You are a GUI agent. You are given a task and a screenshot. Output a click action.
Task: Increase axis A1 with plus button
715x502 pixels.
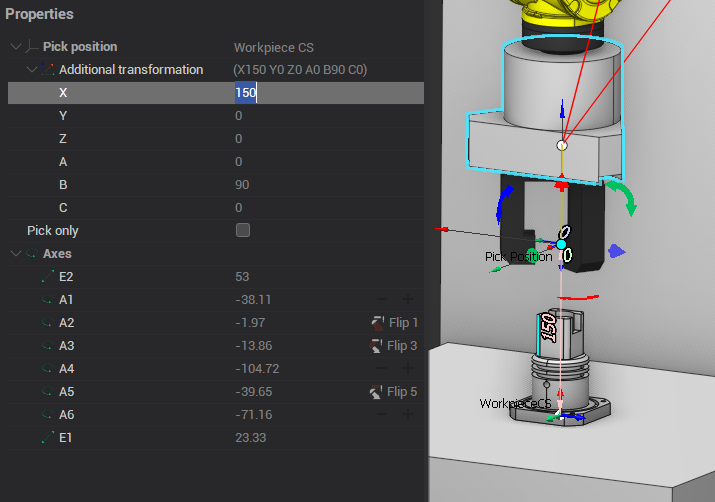click(x=407, y=300)
